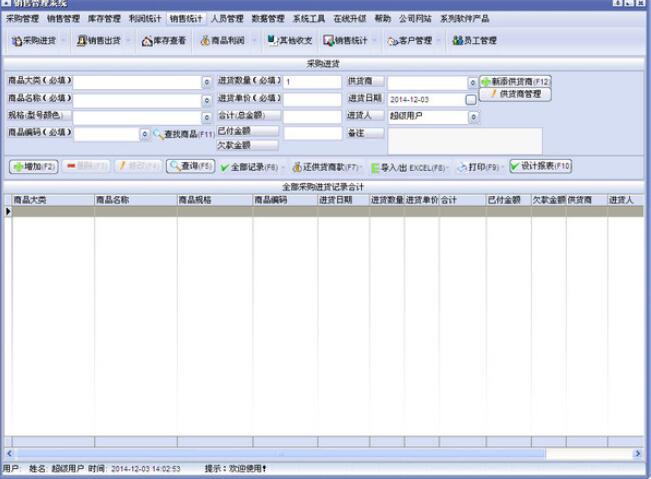This screenshot has width=651, height=479.
Task: Click the 进货人 label button
Action: [365, 116]
